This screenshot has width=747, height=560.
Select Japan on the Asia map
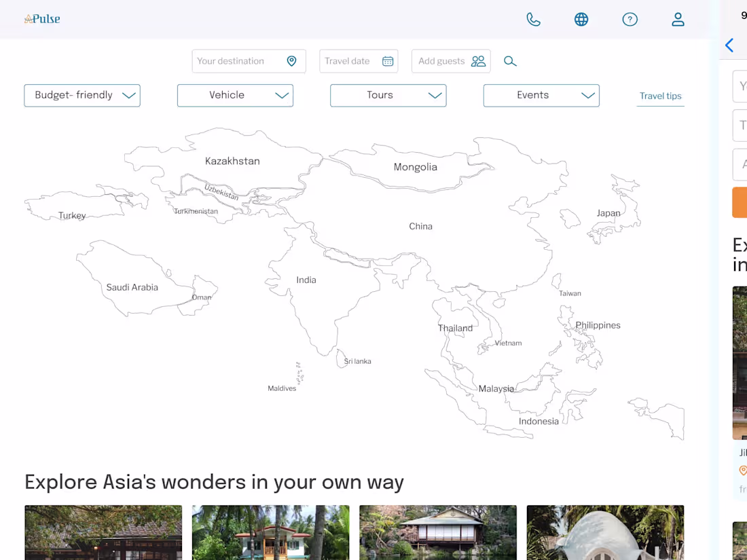pos(608,212)
